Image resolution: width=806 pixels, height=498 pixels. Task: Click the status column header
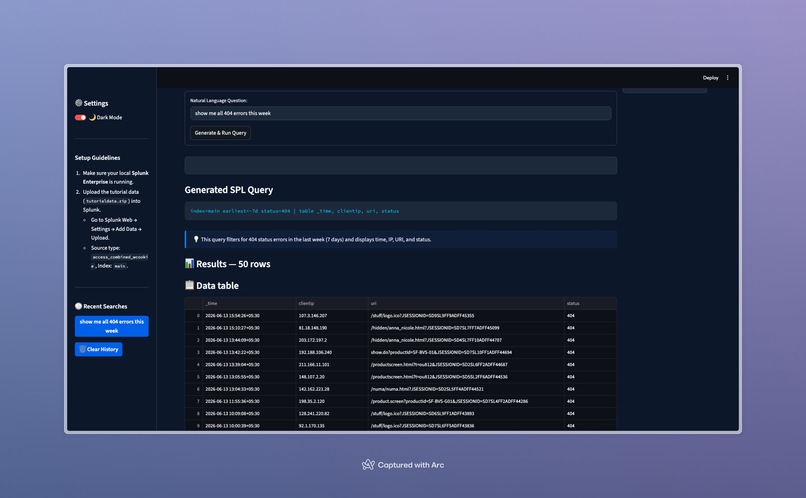tap(590, 303)
